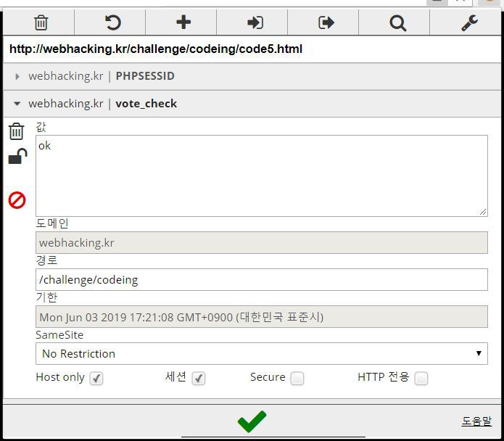Click the vote_check cookie name
Image resolution: width=504 pixels, height=441 pixels.
pyautogui.click(x=146, y=104)
